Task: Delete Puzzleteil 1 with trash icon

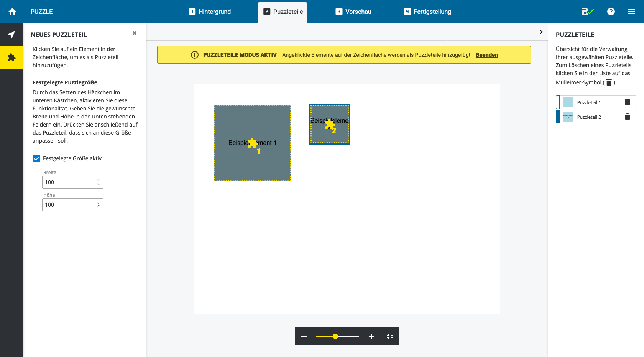Action: click(x=628, y=102)
